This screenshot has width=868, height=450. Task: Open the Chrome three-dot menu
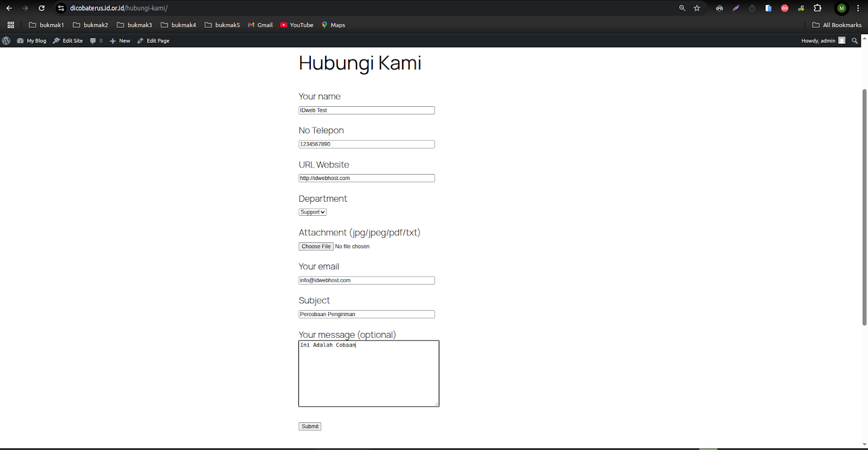point(858,8)
